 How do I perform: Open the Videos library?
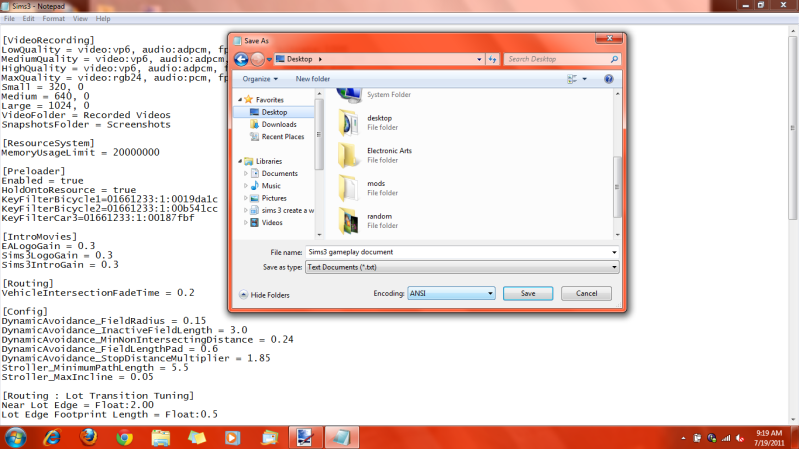click(x=272, y=223)
